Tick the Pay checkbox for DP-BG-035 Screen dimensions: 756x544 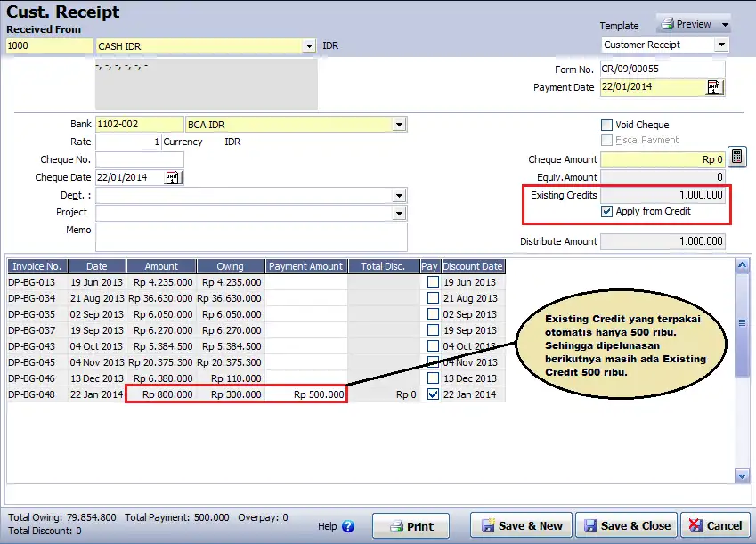coord(433,314)
